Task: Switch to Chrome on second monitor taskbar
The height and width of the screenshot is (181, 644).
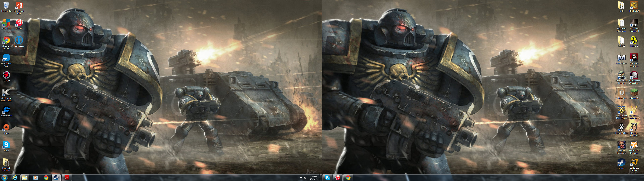Action: [x=348, y=178]
